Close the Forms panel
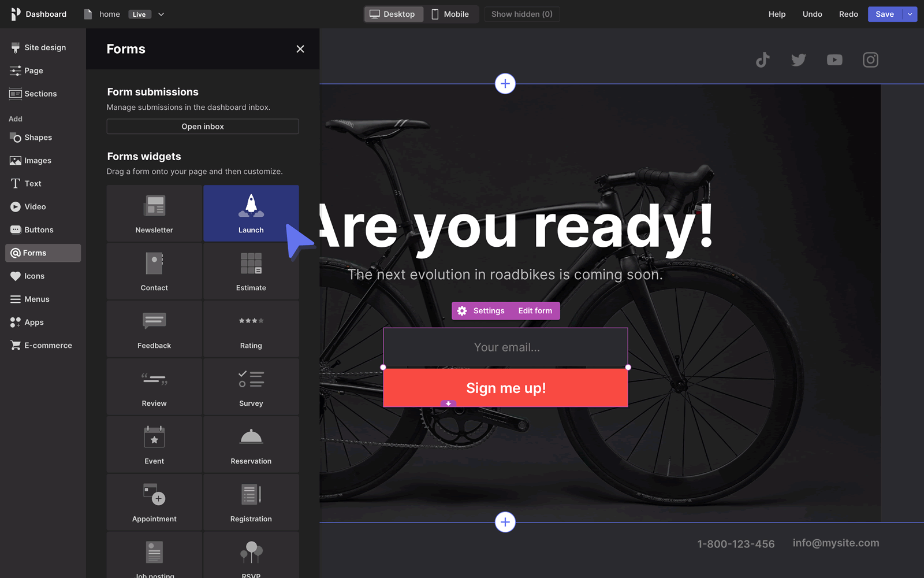The image size is (924, 578). coord(300,49)
